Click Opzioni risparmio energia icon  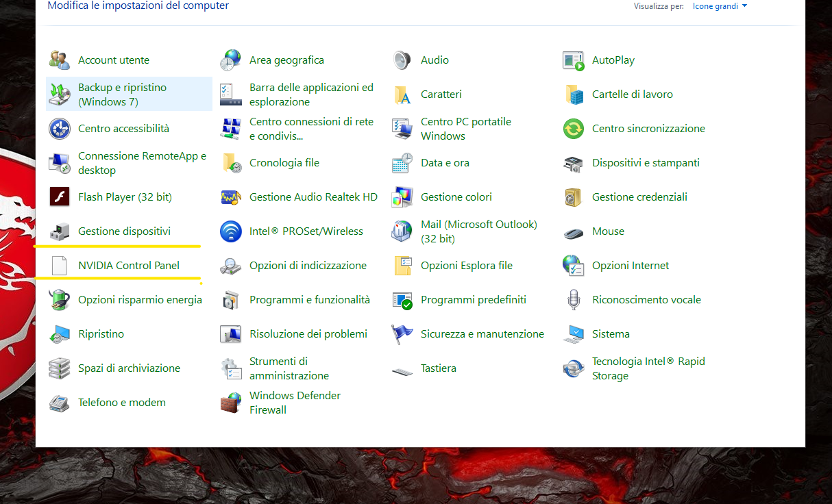(60, 300)
